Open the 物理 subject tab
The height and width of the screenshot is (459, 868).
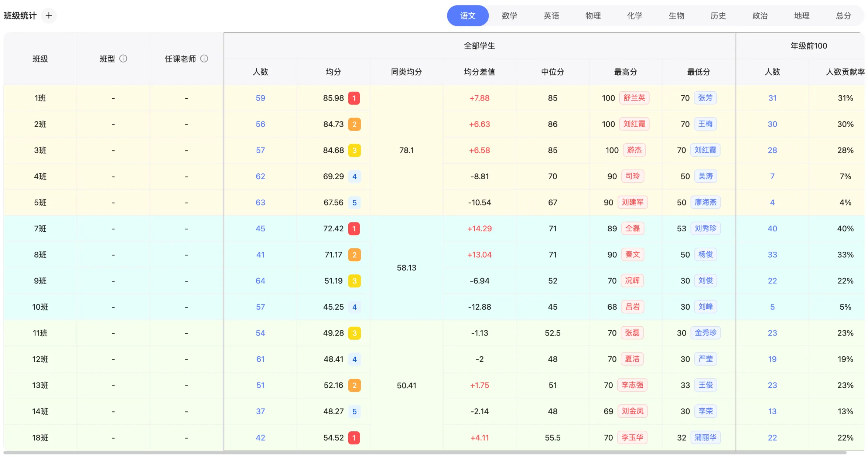click(x=593, y=16)
